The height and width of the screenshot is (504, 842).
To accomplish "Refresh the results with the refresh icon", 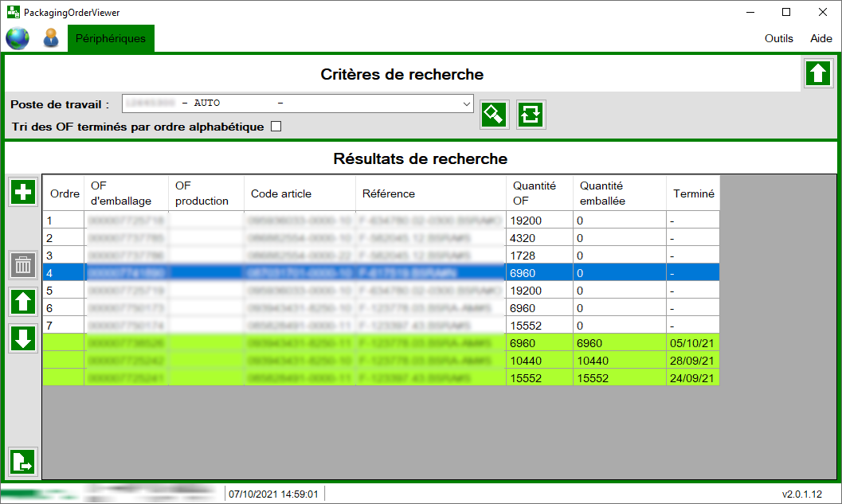I will click(x=531, y=114).
